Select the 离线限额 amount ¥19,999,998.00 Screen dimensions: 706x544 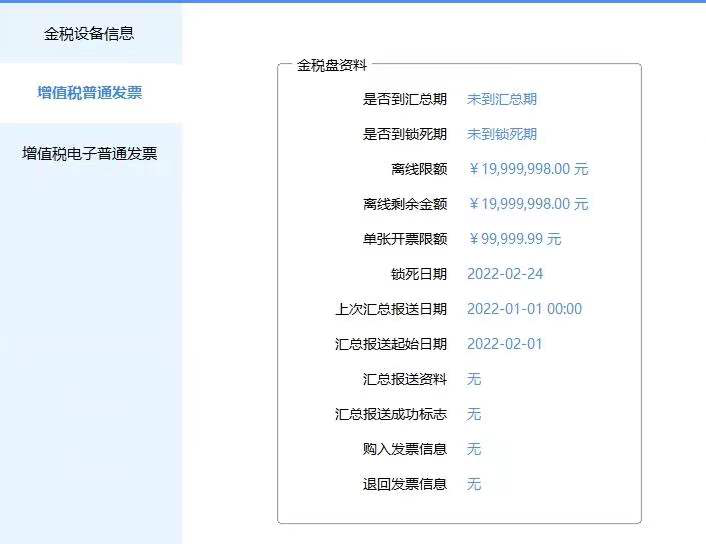point(528,169)
